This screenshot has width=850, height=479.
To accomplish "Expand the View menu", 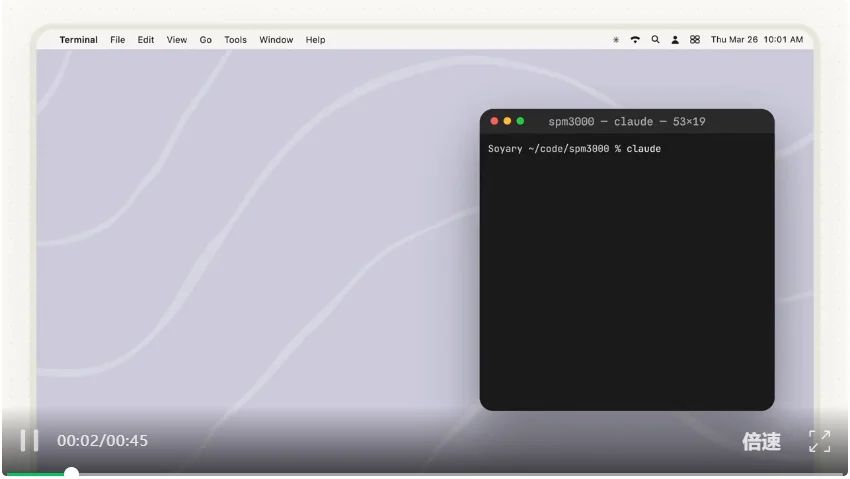I will pos(176,40).
